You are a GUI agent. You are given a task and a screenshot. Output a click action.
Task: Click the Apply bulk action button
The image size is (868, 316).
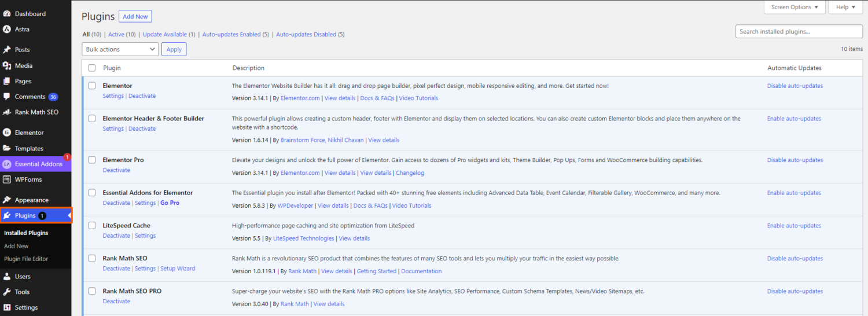(174, 49)
